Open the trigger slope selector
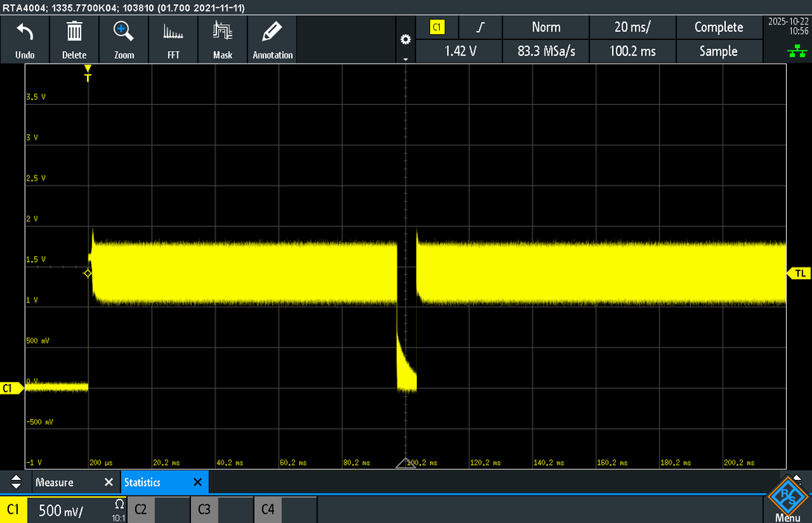 [480, 27]
